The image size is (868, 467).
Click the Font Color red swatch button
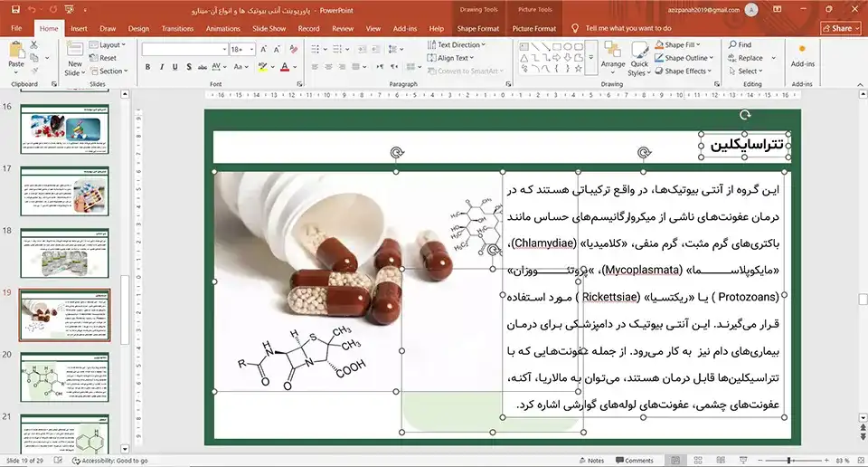[285, 66]
